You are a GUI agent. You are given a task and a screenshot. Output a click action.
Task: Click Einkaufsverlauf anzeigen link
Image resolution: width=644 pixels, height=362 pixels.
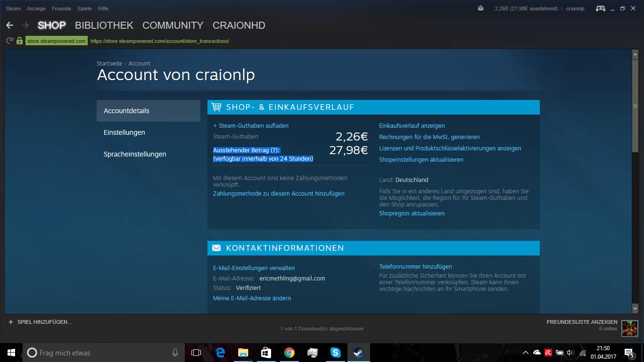tap(412, 125)
